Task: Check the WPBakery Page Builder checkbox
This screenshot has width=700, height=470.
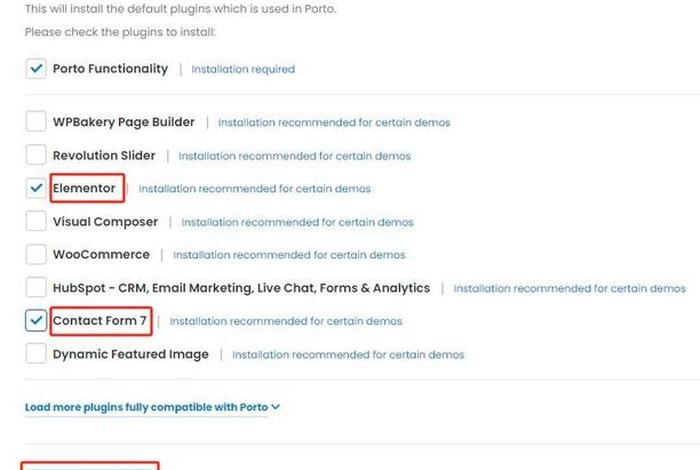Action: [x=36, y=121]
